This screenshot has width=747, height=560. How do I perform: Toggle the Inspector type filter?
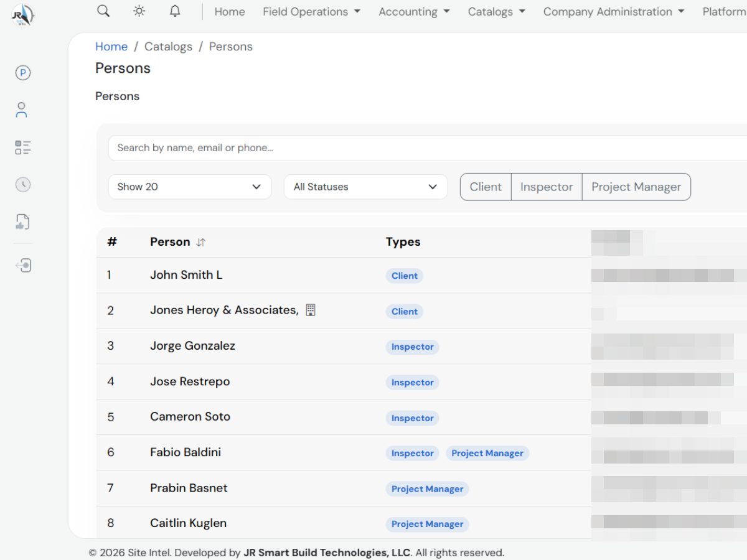[547, 187]
